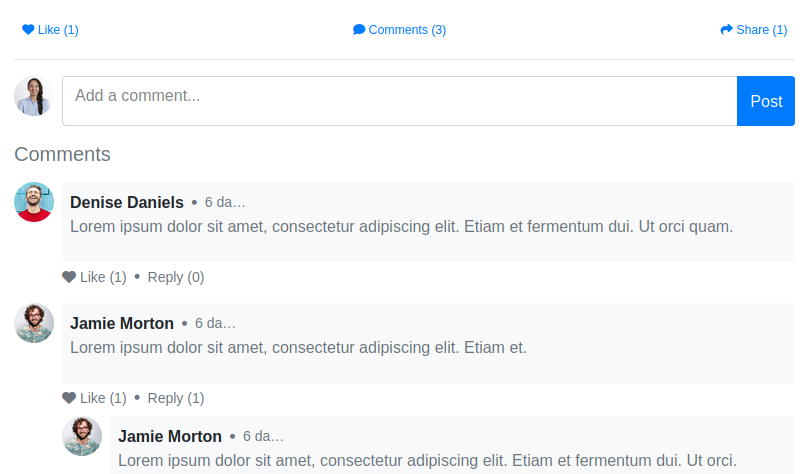Open Denise Daniels' profile avatar
The width and height of the screenshot is (806, 474).
click(x=34, y=202)
